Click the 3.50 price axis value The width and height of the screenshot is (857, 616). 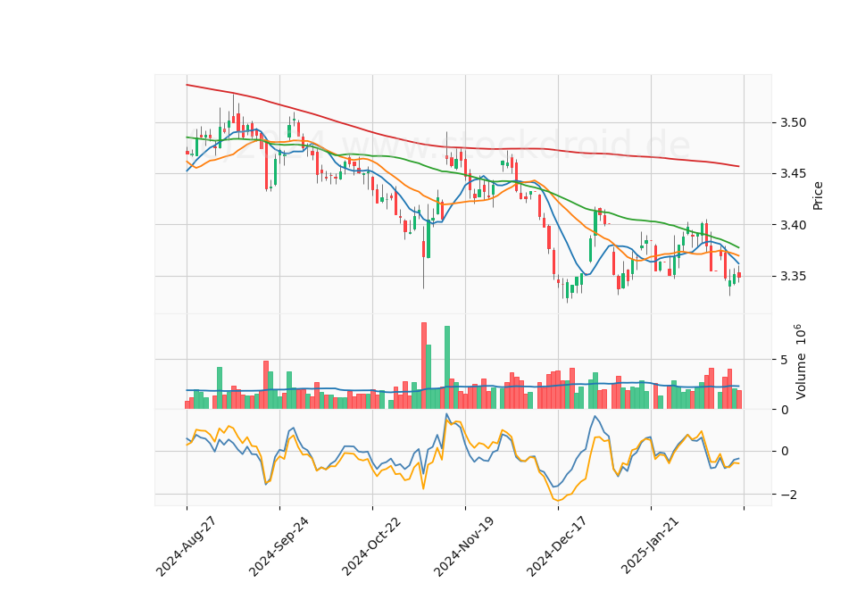[793, 122]
